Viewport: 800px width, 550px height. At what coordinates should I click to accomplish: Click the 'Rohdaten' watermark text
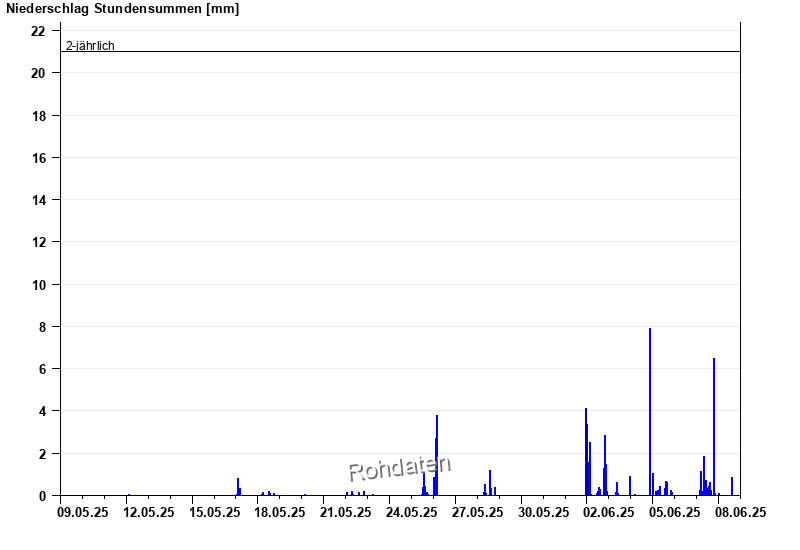[399, 467]
